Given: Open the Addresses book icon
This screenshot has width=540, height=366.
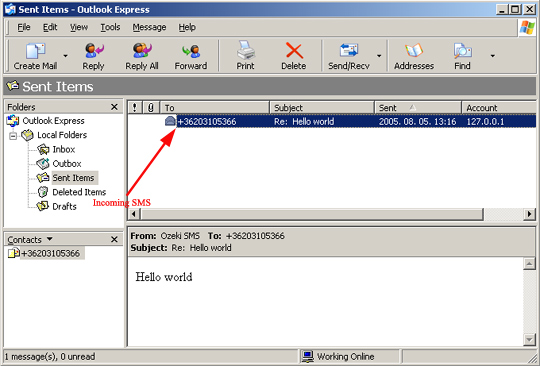Looking at the screenshot, I should tap(414, 51).
